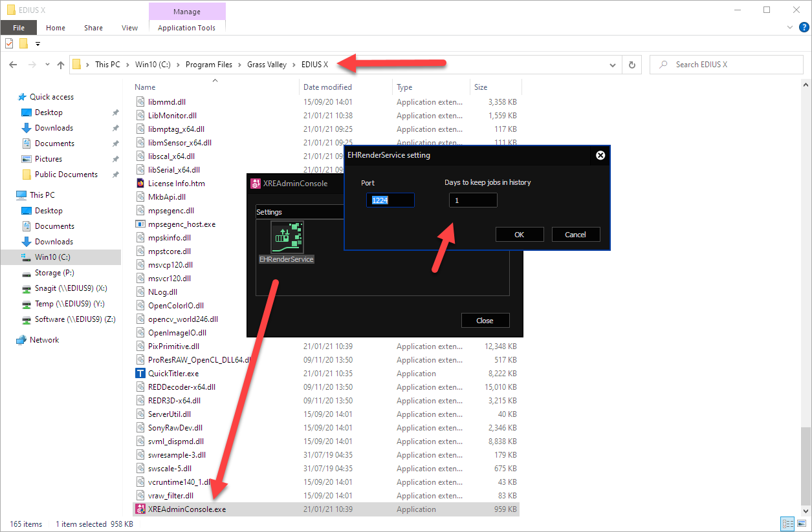
Task: Click Days to keep jobs input field
Action: [473, 200]
